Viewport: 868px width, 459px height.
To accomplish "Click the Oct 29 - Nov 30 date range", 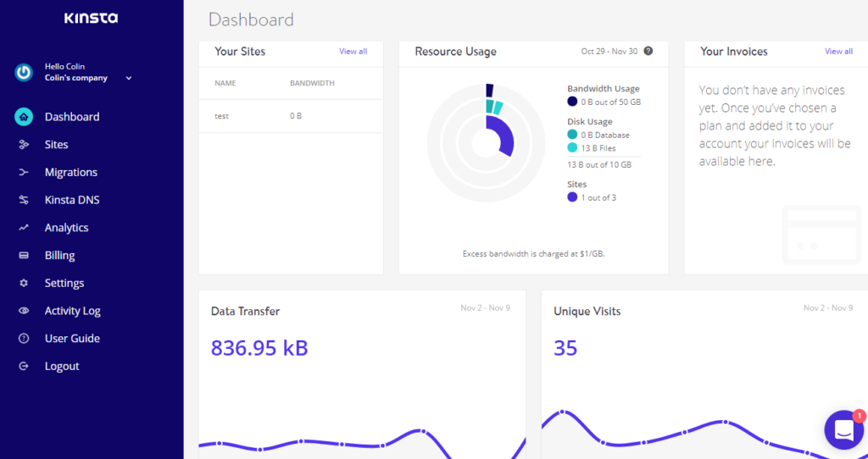I will click(x=609, y=52).
